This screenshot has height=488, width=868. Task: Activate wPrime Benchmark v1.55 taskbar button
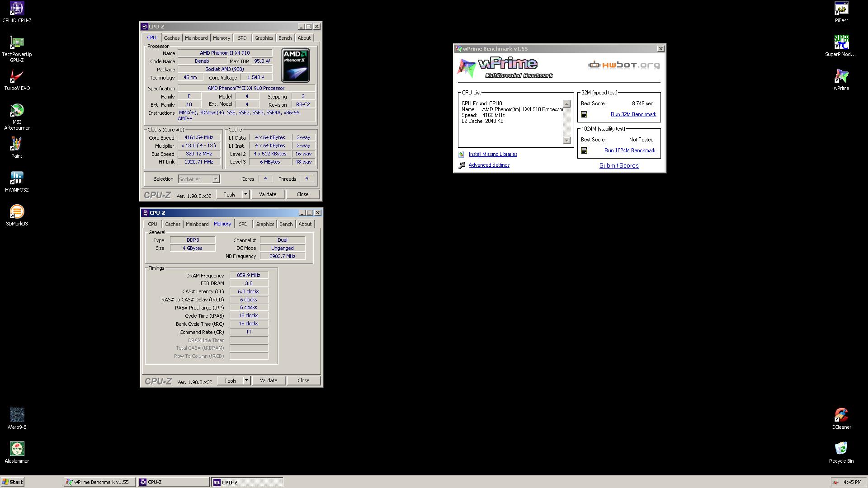point(99,482)
